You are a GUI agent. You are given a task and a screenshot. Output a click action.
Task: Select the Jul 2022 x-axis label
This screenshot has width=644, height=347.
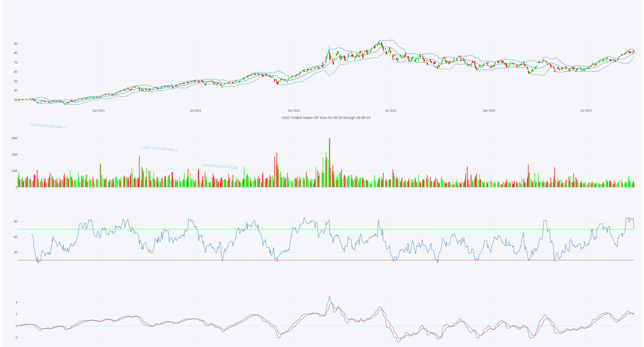[x=391, y=111]
